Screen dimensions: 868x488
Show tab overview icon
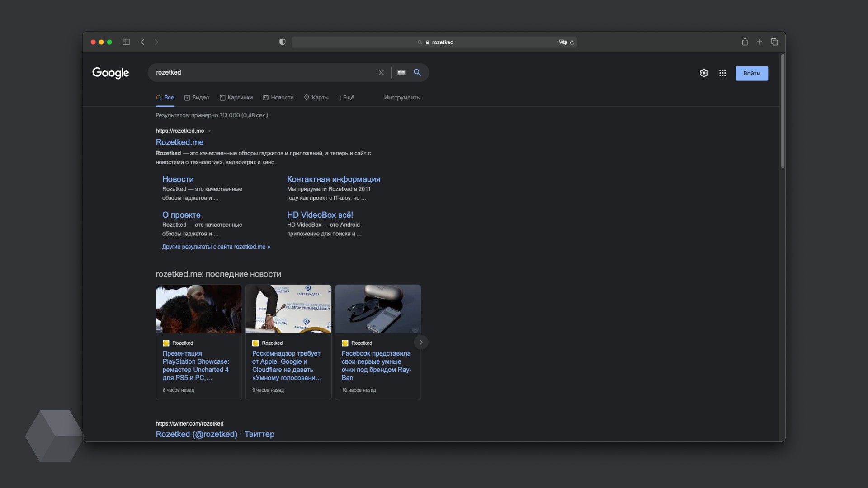774,42
